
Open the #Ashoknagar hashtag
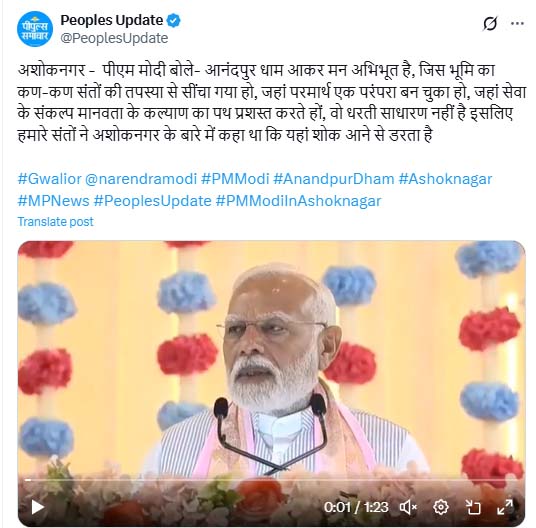coord(445,179)
